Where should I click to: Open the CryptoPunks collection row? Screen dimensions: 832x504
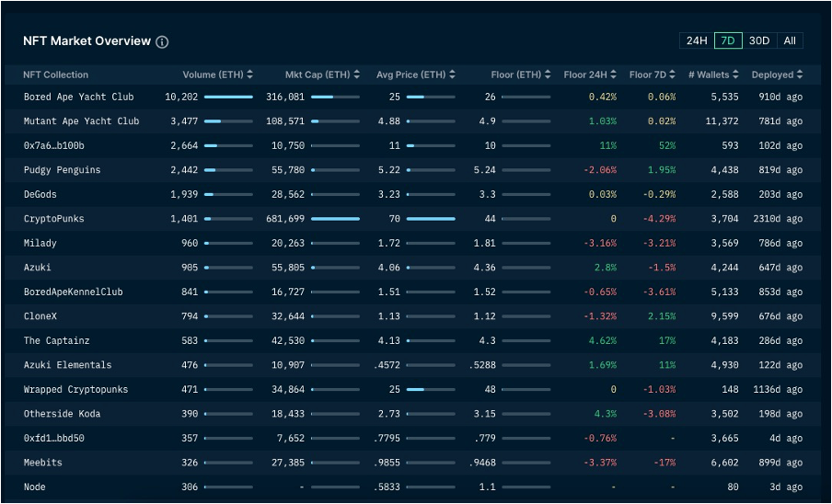pyautogui.click(x=57, y=219)
